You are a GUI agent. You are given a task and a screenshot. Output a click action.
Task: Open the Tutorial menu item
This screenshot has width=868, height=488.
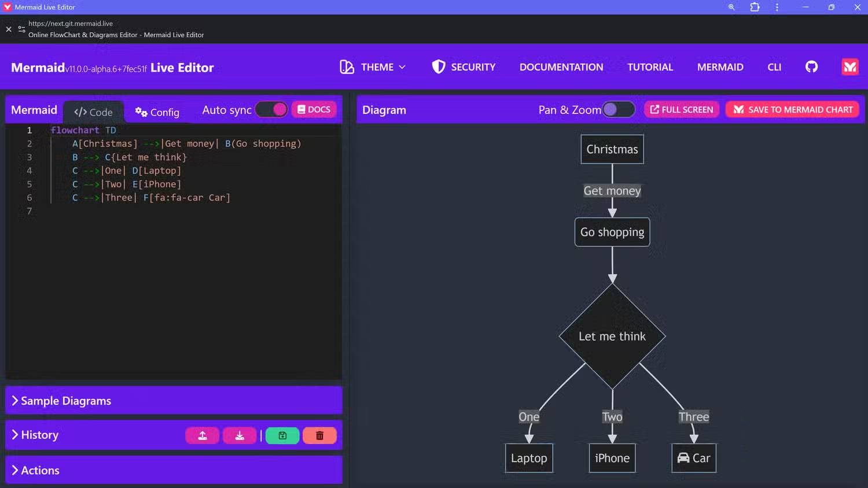[x=650, y=67]
